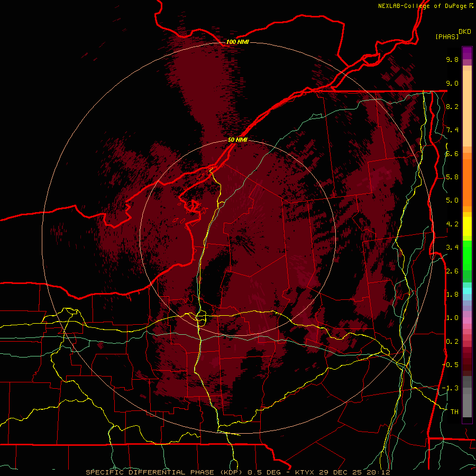
Task: Click the 9.8 value on the legend
Action: coord(452,59)
